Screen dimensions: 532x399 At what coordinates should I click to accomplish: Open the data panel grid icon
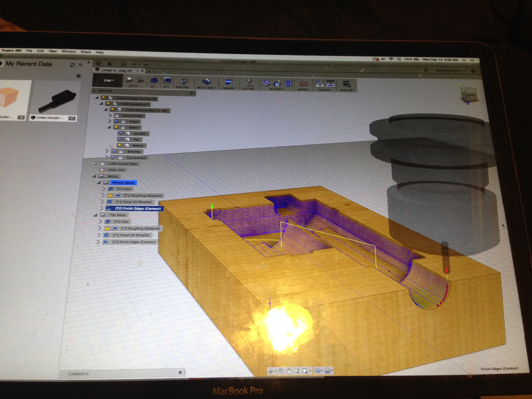pyautogui.click(x=99, y=63)
